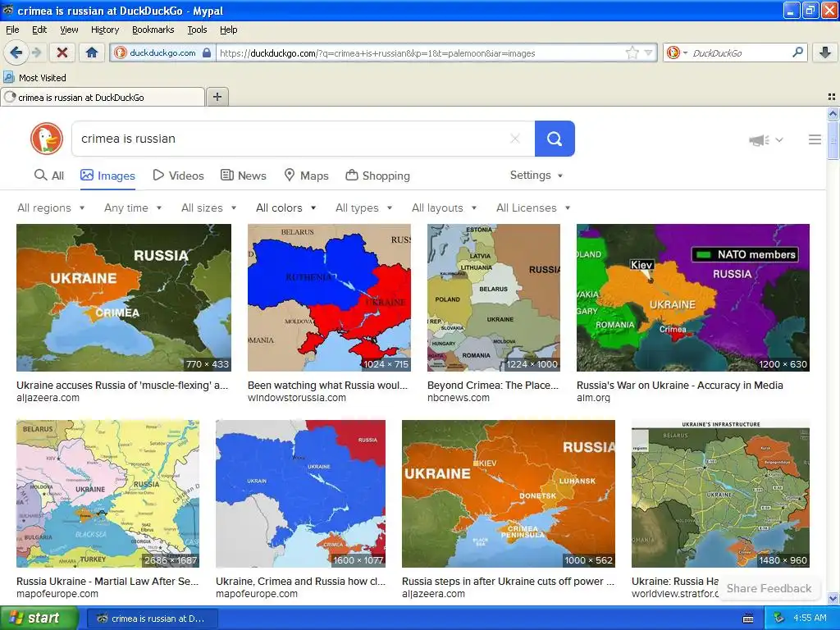Bookmark page with the star icon
This screenshot has width=840, height=630.
click(632, 52)
